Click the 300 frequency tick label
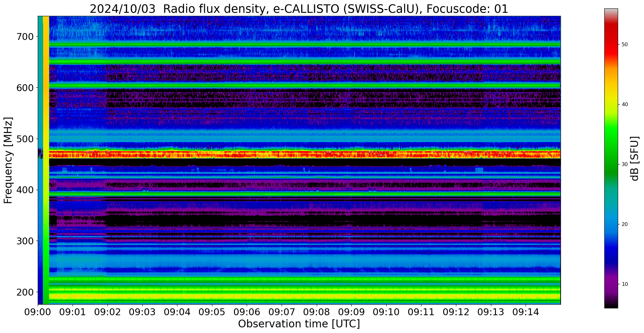644x333 pixels. coord(25,241)
